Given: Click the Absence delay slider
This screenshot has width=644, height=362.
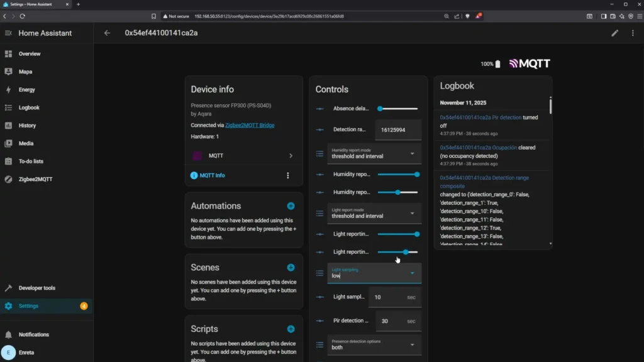Looking at the screenshot, I should tap(397, 109).
